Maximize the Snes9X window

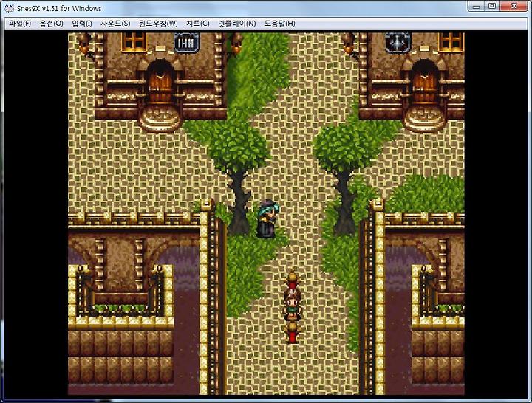pos(492,7)
